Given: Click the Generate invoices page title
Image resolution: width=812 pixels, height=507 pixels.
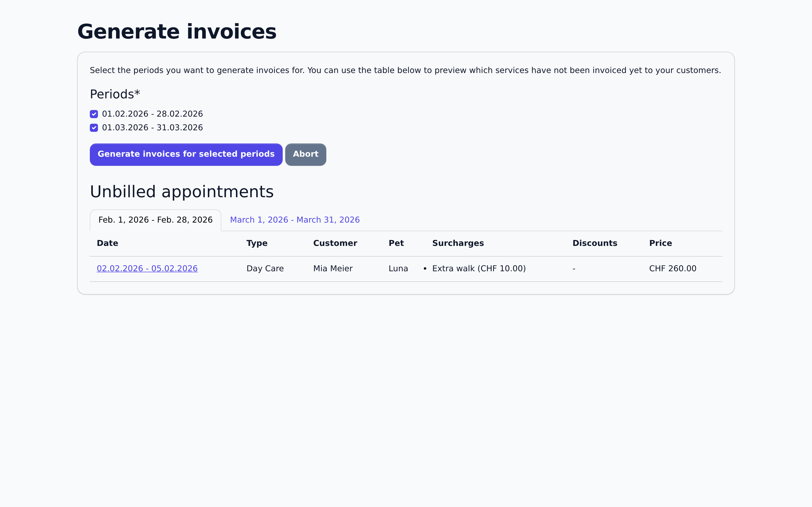Looking at the screenshot, I should 177,31.
